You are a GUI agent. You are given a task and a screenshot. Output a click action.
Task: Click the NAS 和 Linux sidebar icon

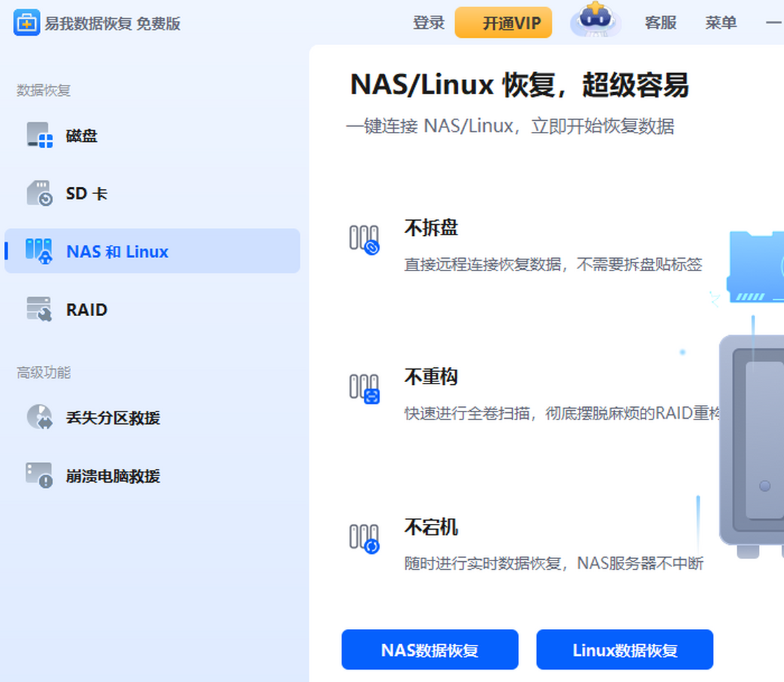(x=39, y=251)
